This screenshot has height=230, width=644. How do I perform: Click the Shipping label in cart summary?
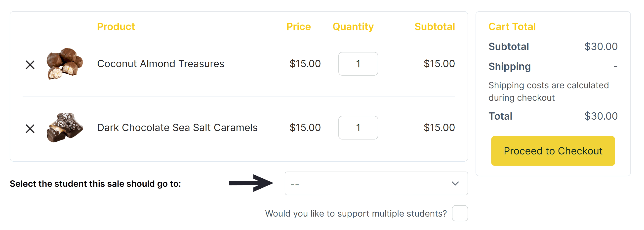click(510, 66)
